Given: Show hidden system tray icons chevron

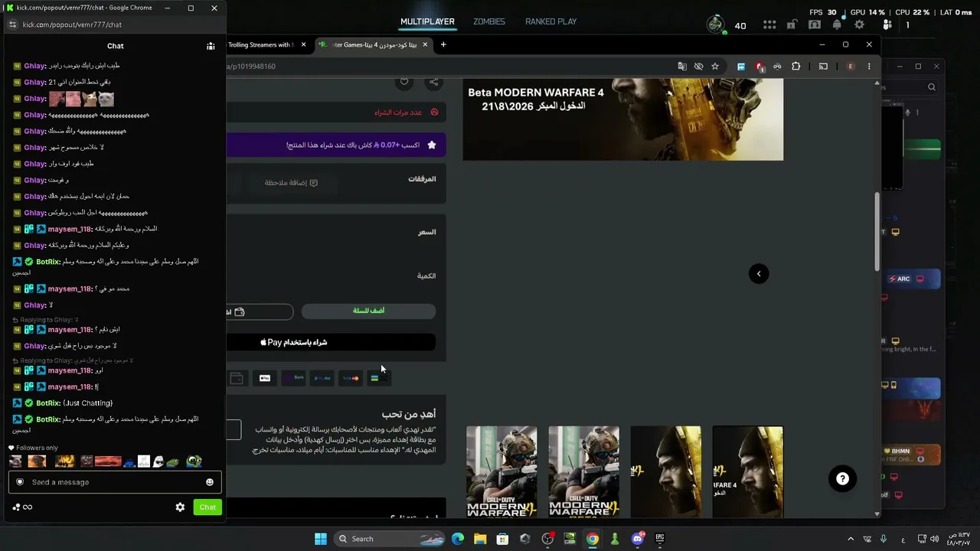Looking at the screenshot, I should (850, 539).
